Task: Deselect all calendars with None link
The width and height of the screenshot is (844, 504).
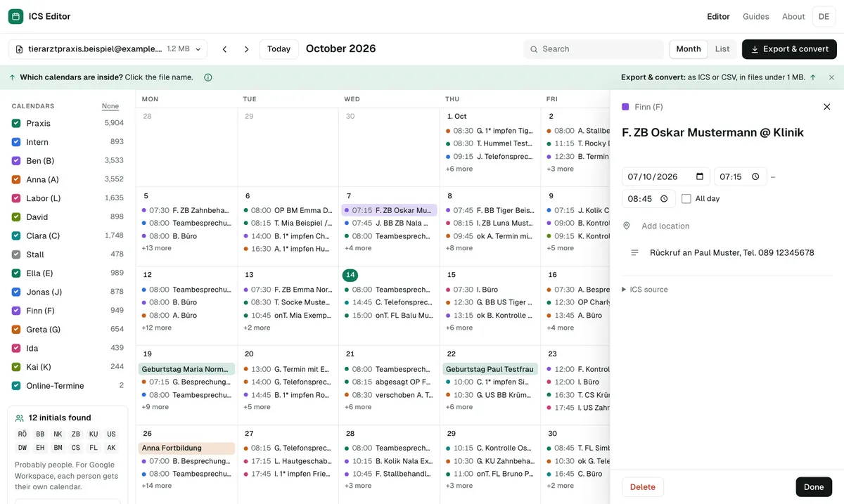Action: pos(110,106)
